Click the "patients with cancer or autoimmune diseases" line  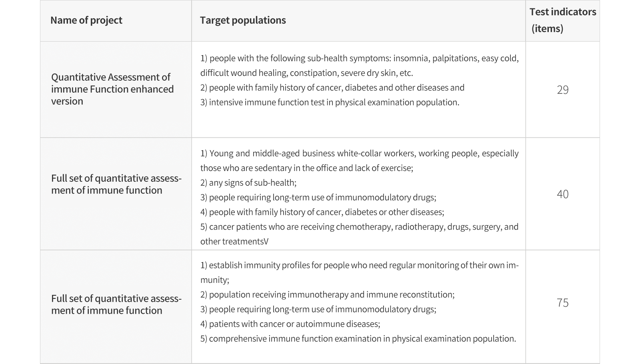pos(290,324)
